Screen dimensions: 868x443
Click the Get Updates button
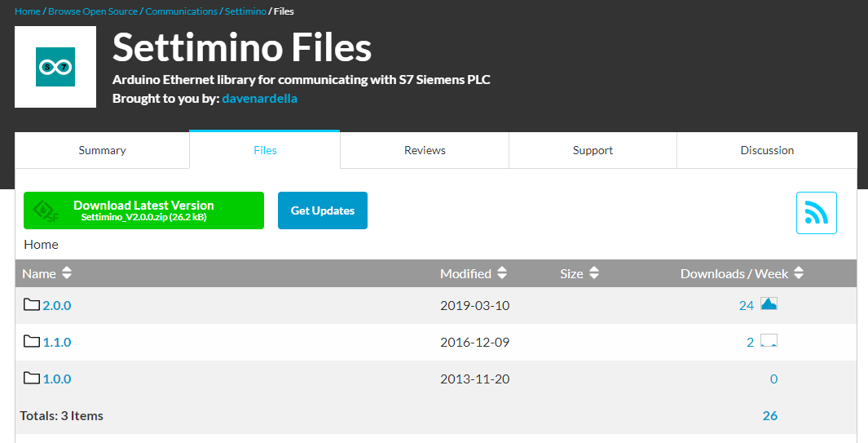323,210
